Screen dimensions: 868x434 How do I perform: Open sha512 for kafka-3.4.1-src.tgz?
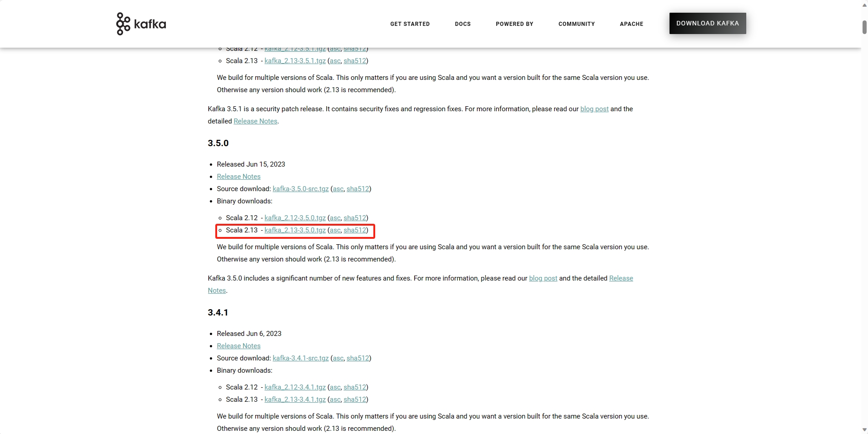[x=357, y=358]
